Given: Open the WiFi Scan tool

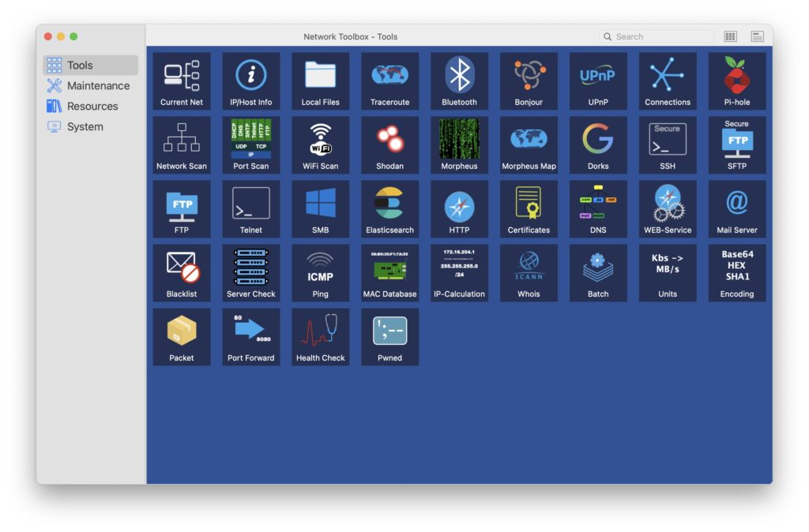Looking at the screenshot, I should (x=321, y=145).
